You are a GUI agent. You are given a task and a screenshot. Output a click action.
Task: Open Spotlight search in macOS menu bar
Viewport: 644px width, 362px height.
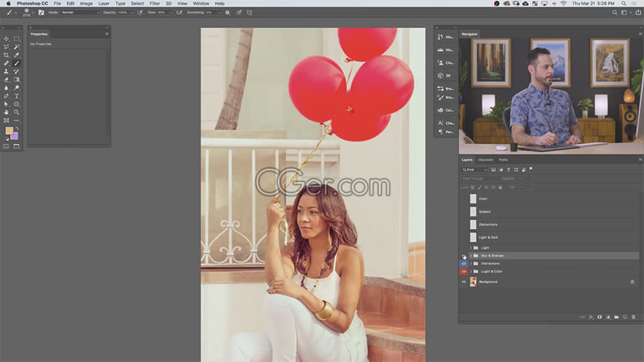coord(624,3)
